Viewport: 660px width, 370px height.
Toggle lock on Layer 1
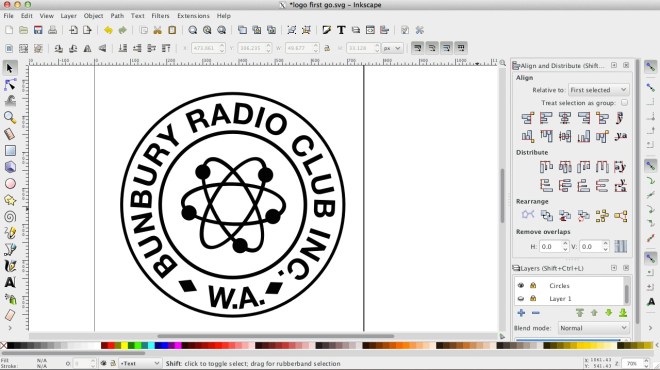click(x=533, y=298)
